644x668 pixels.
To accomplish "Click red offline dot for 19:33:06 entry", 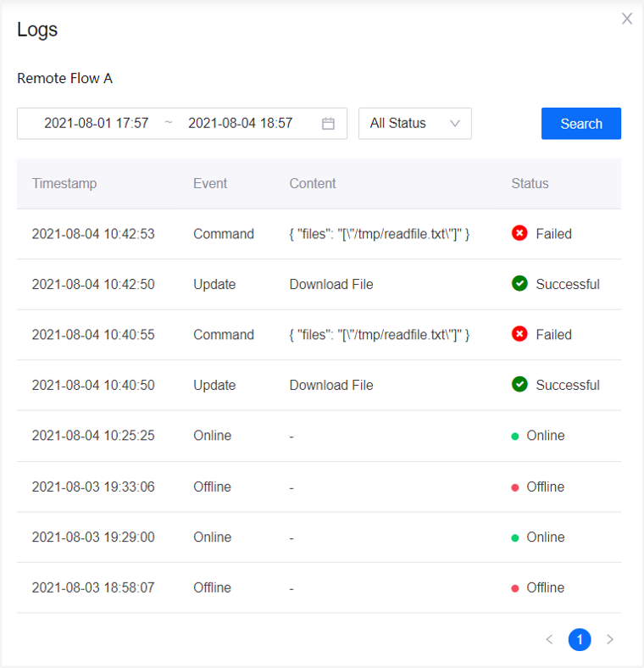I will [515, 487].
